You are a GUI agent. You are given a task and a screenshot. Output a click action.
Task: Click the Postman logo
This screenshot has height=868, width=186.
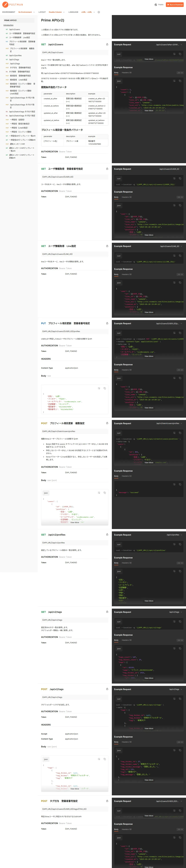[12, 5]
